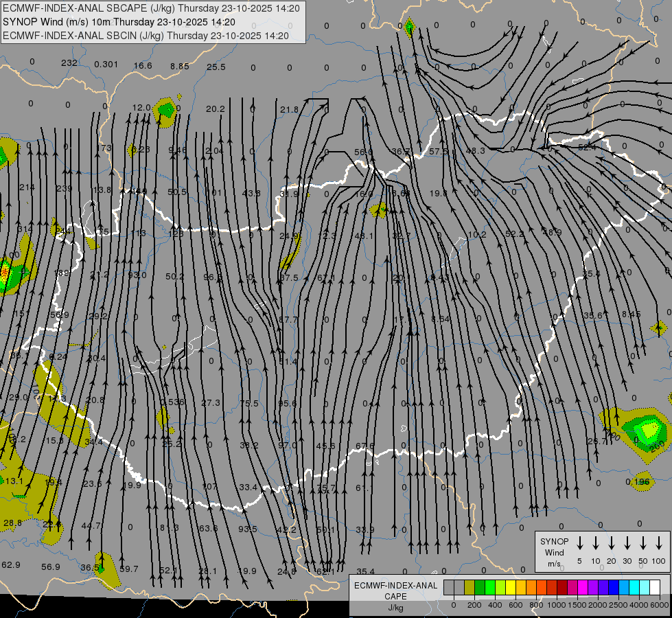The width and height of the screenshot is (672, 618).
Task: Click the map value '107'
Action: (209, 487)
